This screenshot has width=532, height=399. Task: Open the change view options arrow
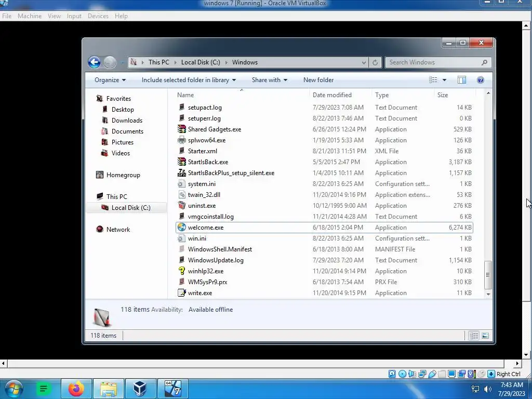coord(444,80)
